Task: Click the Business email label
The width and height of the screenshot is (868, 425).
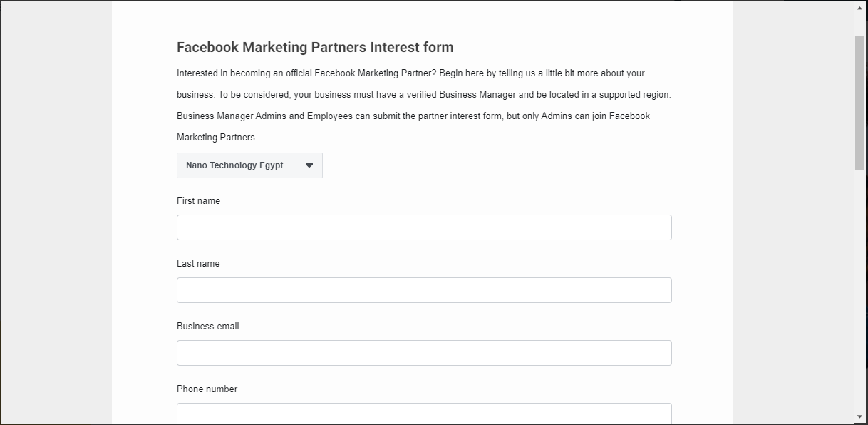Action: click(208, 327)
